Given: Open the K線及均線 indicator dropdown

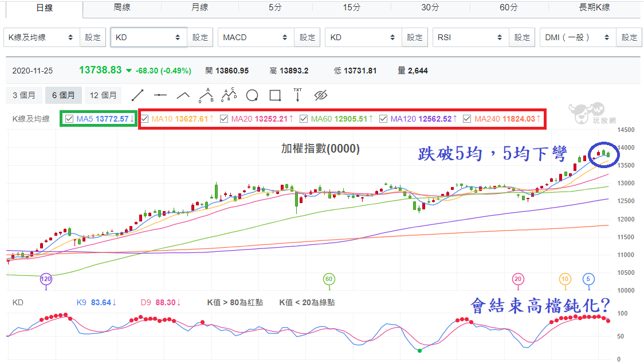Looking at the screenshot, I should pyautogui.click(x=41, y=37).
